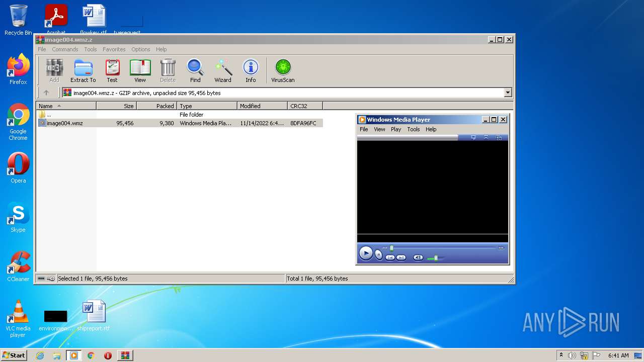This screenshot has width=644, height=362.
Task: Open Skype desktop shortcut
Action: pos(18,217)
